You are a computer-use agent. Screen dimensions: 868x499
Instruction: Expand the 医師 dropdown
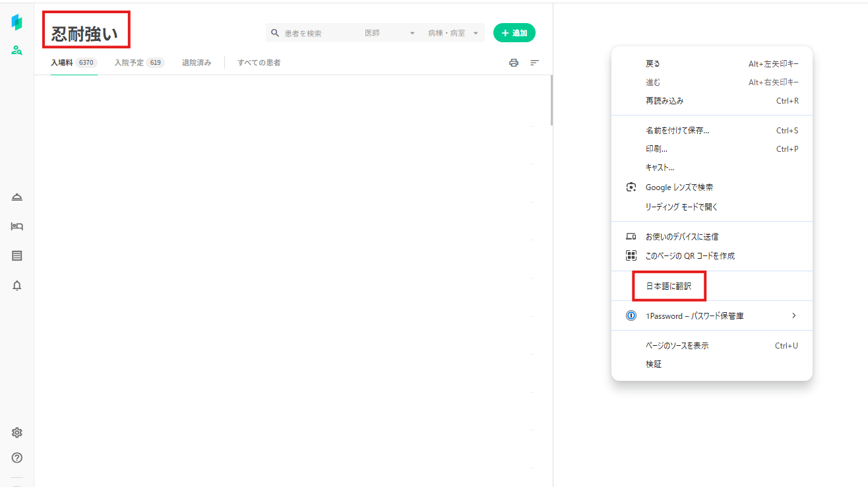pos(390,33)
